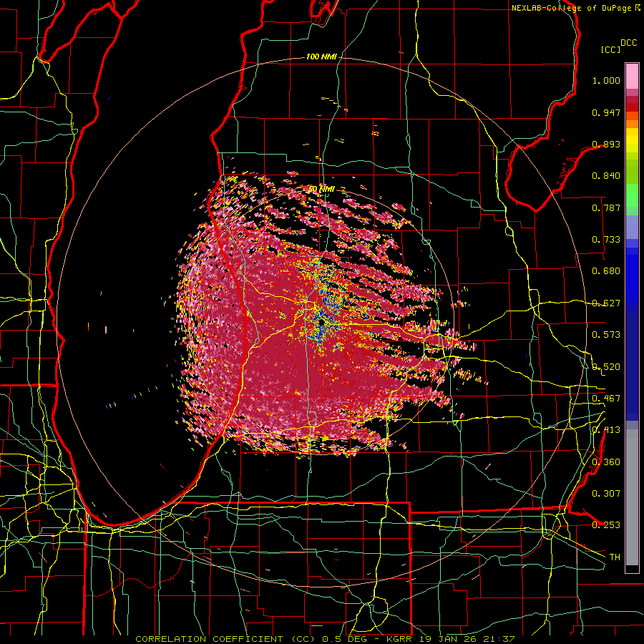The image size is (644, 644).
Task: Click the black radar site dot at the map center
Action: click(322, 323)
